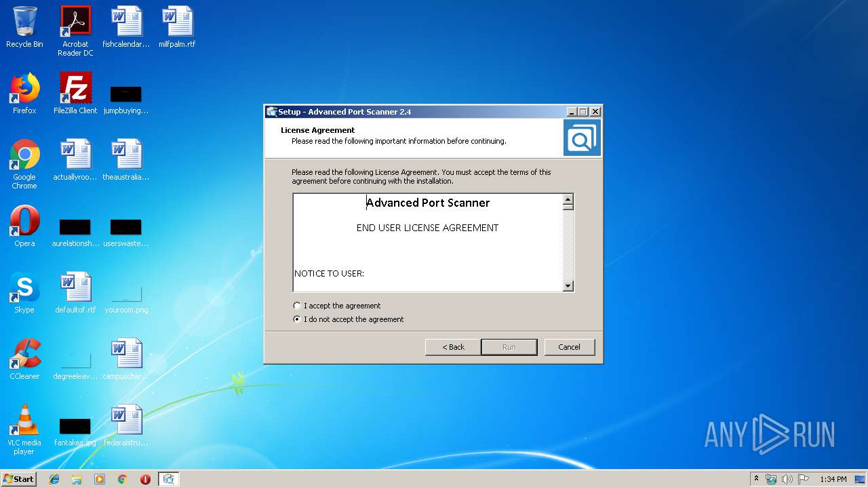Select the aurelationsh desktop file

[75, 232]
